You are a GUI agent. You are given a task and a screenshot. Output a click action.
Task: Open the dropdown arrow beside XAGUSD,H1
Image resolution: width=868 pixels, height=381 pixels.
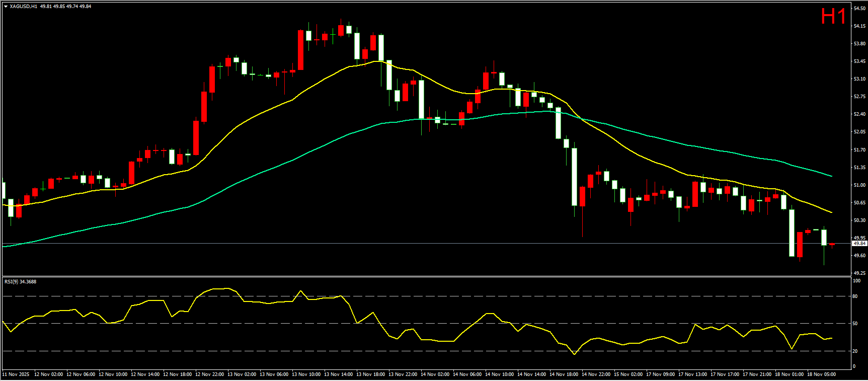6,7
